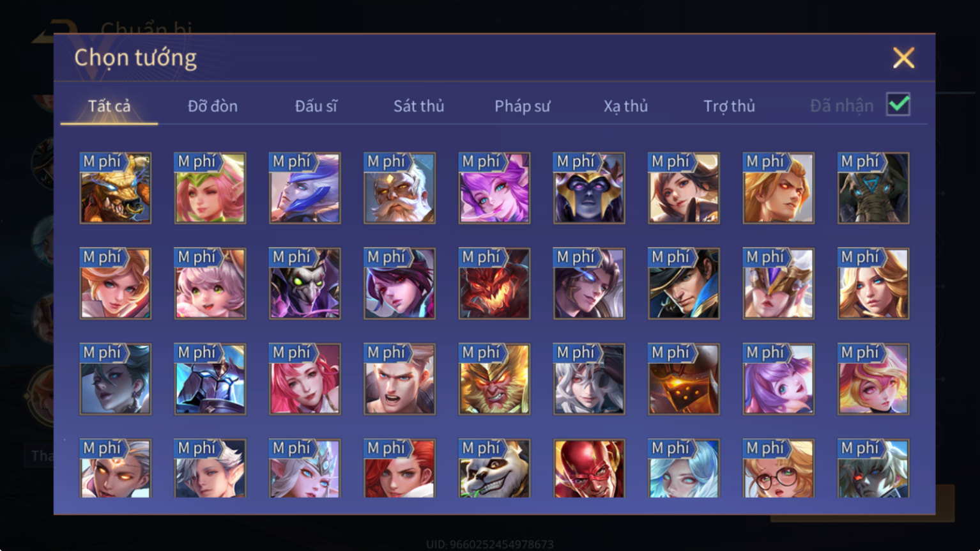Screen dimensions: 980x551
Task: Select the hero wearing round glasses
Action: [778, 468]
